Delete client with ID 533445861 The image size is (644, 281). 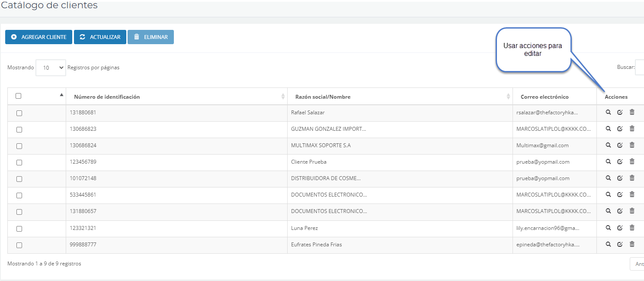coord(632,195)
